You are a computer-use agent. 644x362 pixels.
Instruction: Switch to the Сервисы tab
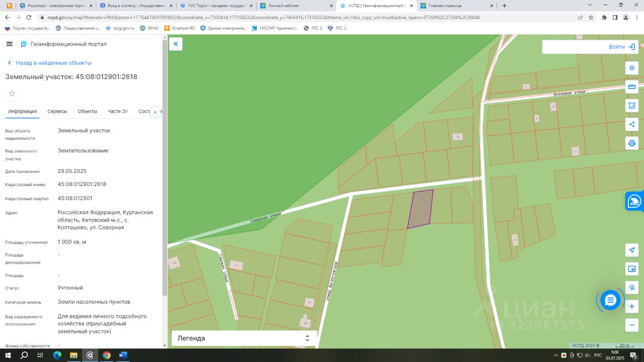pyautogui.click(x=57, y=111)
